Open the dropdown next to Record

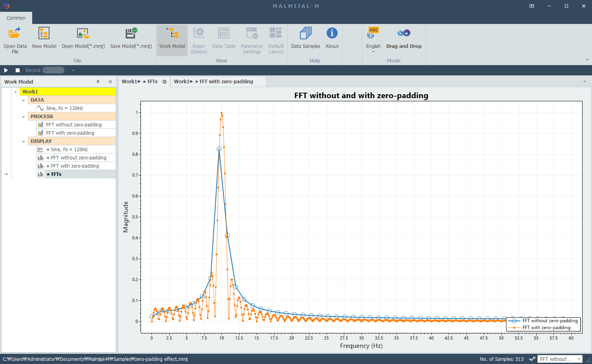(73, 70)
